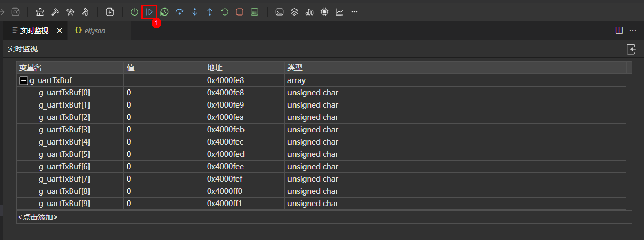Click the step out up-arrow icon
This screenshot has width=644, height=240.
(210, 12)
